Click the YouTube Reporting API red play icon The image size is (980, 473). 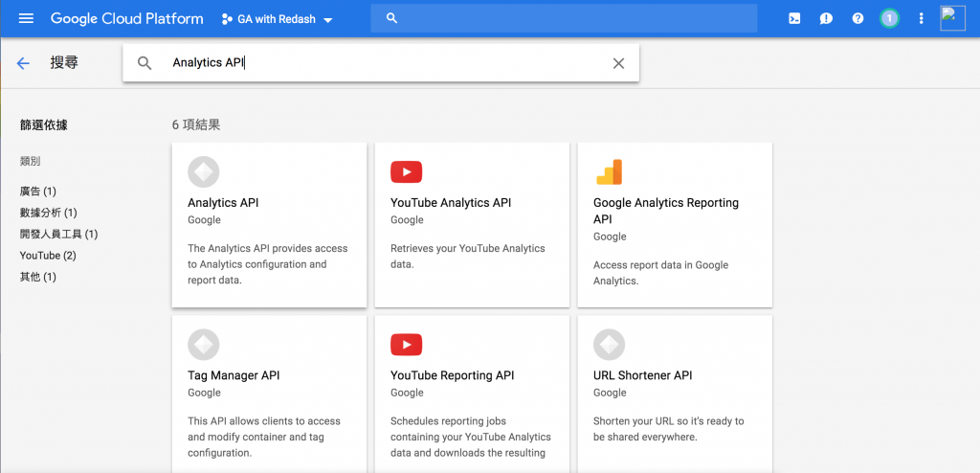406,345
